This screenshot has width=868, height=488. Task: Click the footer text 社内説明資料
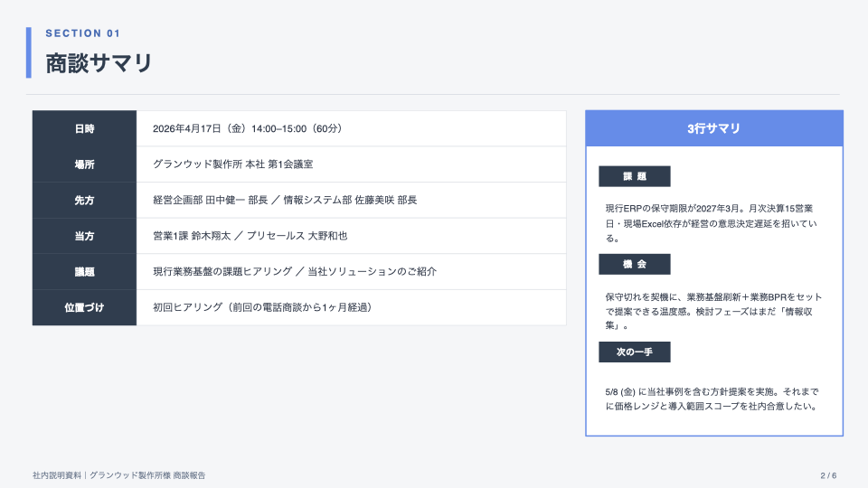tap(119, 475)
